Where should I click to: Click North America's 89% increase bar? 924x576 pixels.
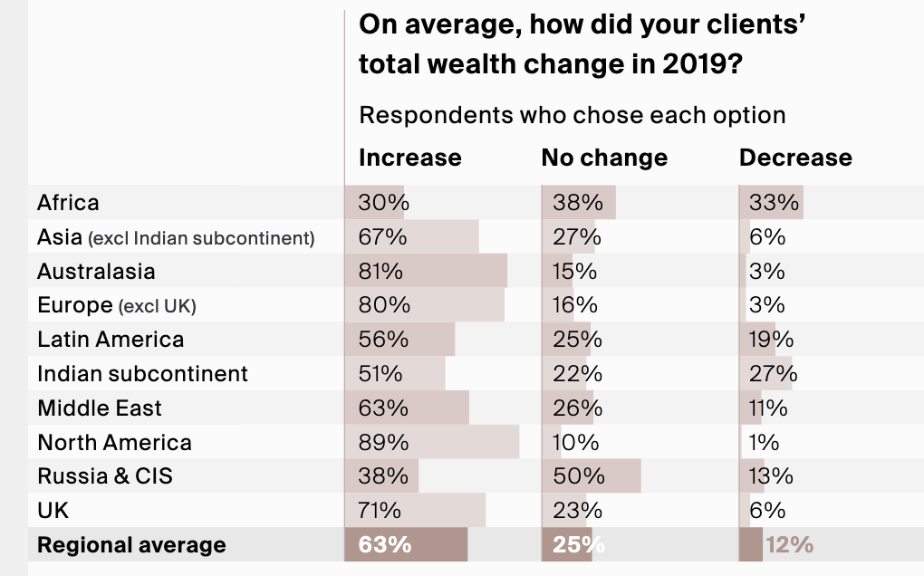[432, 443]
